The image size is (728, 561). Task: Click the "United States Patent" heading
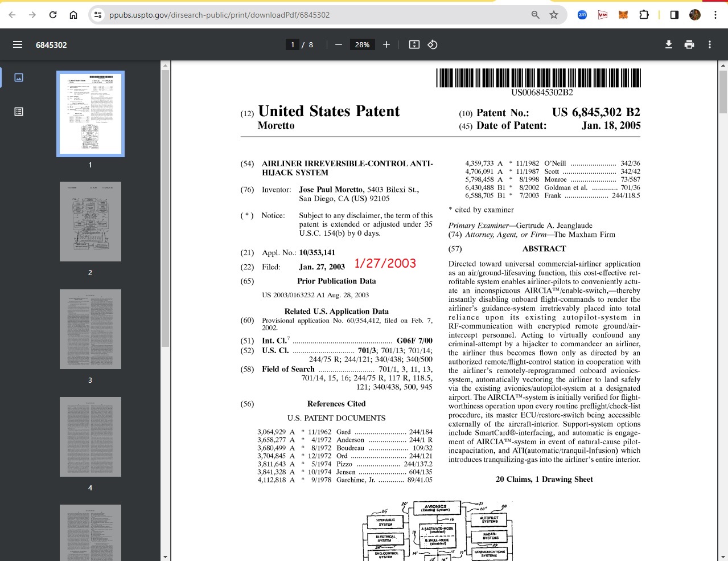[x=329, y=111]
